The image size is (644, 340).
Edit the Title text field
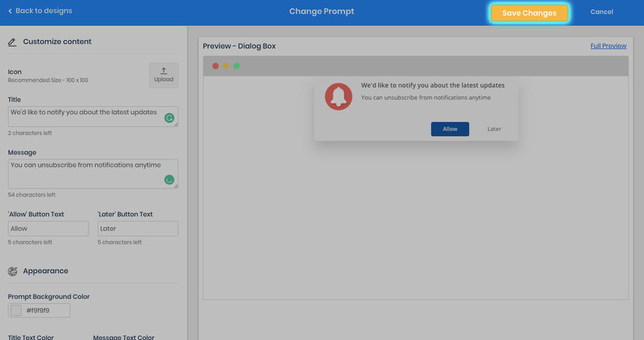(93, 117)
